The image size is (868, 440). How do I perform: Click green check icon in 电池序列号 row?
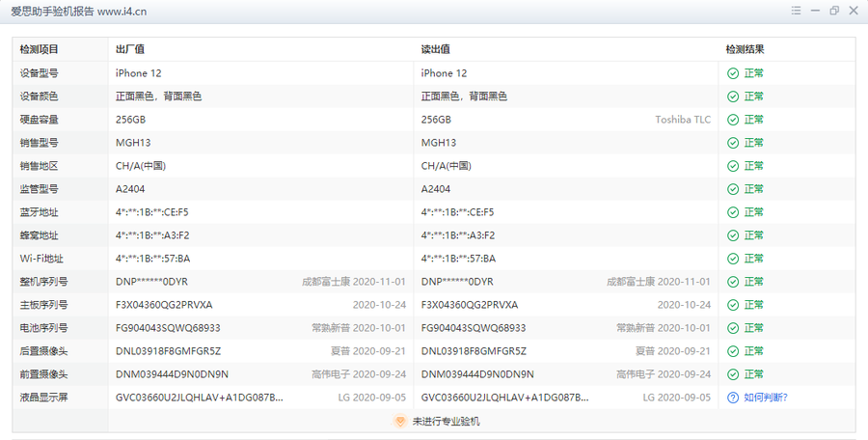[733, 328]
